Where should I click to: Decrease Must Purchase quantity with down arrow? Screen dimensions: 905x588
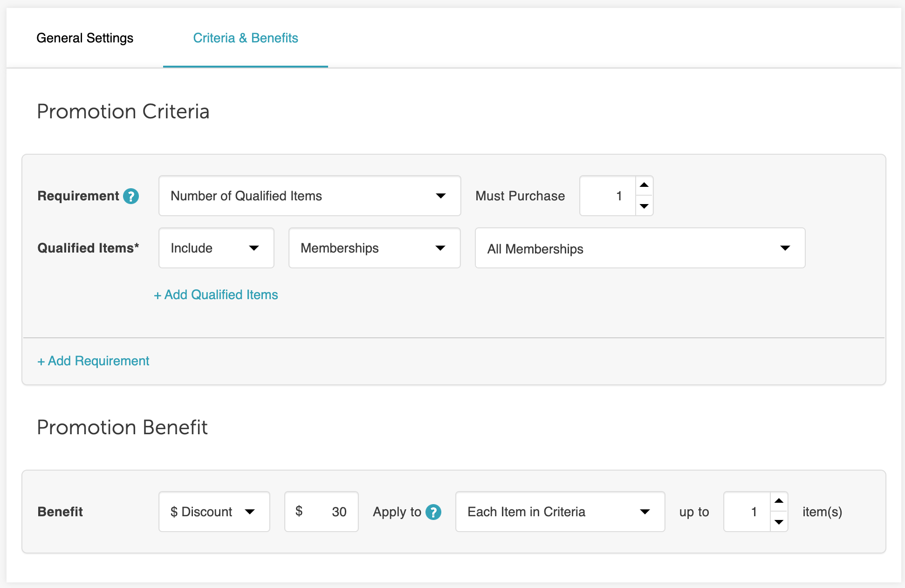click(644, 206)
